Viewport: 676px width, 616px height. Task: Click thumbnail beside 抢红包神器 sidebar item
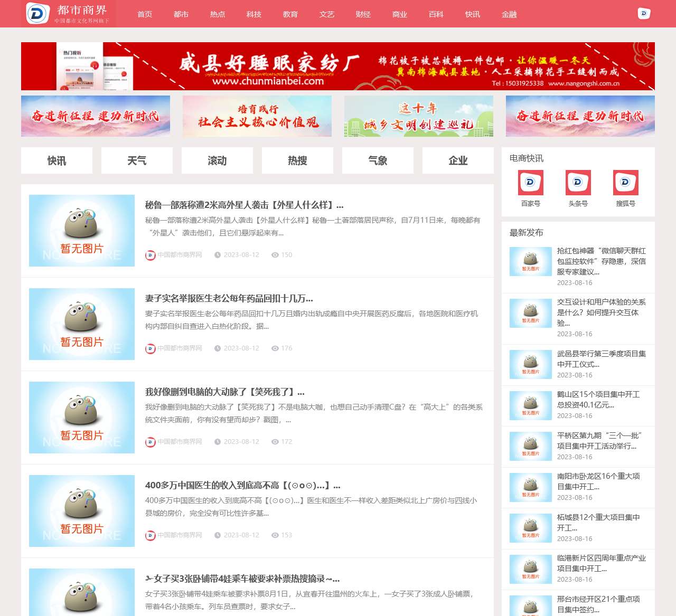point(531,261)
